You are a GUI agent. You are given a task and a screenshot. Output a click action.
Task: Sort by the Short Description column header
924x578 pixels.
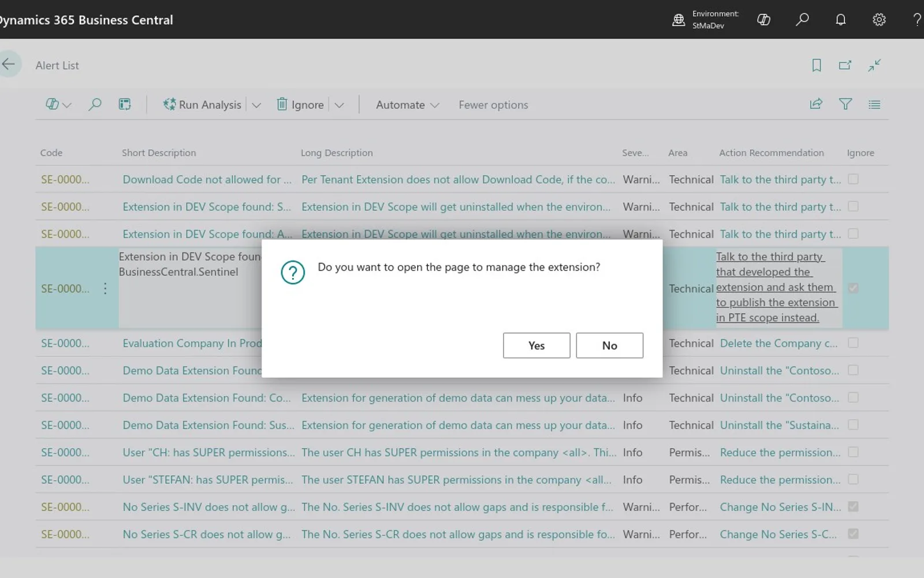coord(159,153)
